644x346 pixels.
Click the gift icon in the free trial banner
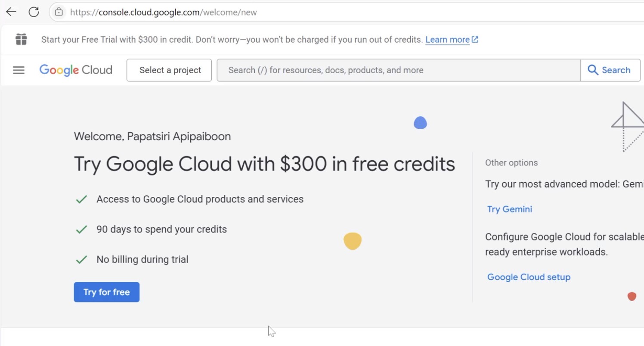(x=21, y=40)
